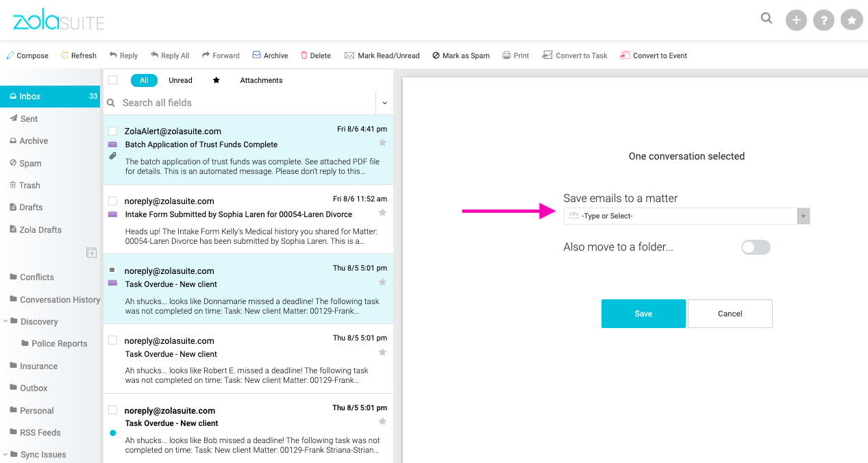Click the purple matter icon on Intake Form email
Screen dimensions: 868x463
coord(112,214)
